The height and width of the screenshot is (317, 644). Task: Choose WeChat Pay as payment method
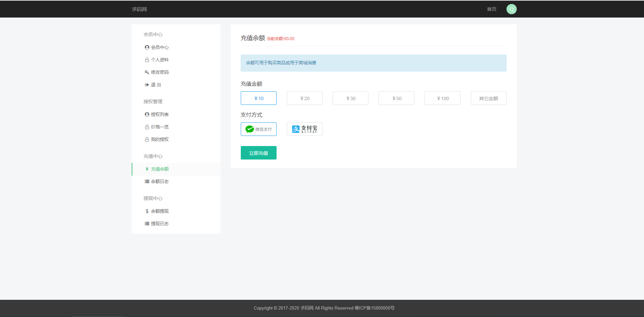[258, 129]
